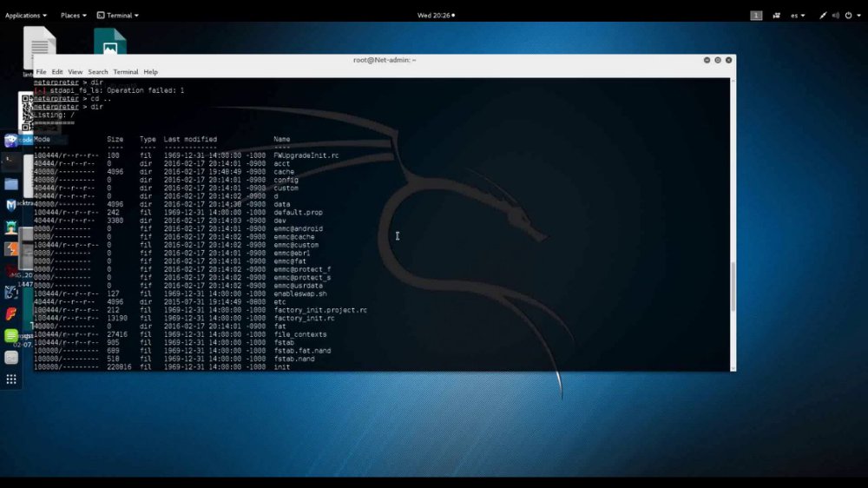Image resolution: width=868 pixels, height=488 pixels.
Task: Open the Help menu in the terminal
Action: 150,72
